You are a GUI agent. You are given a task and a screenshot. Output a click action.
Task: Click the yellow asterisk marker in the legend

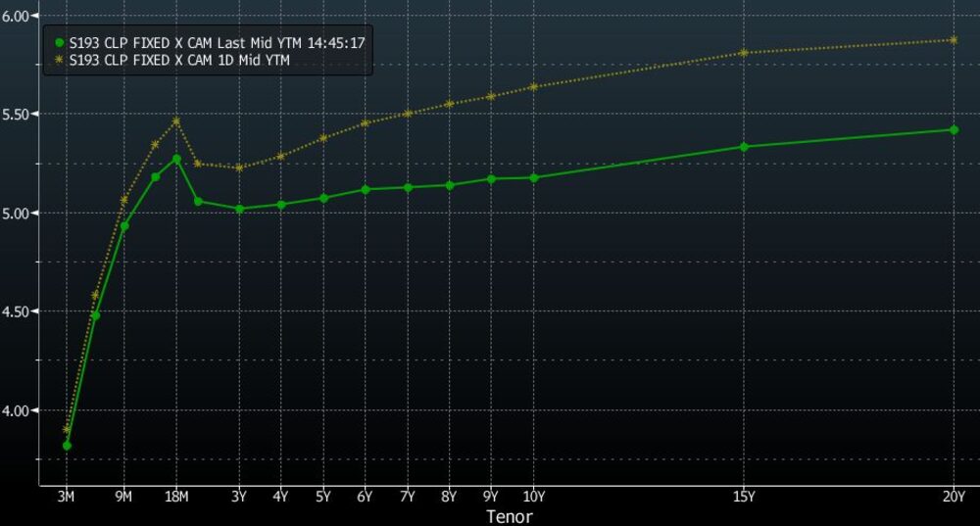[60, 61]
